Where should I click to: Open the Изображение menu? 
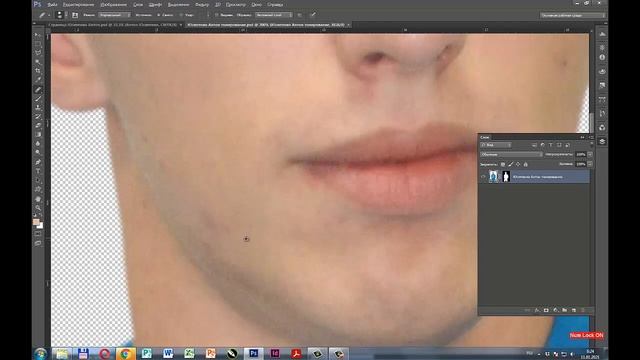point(113,4)
